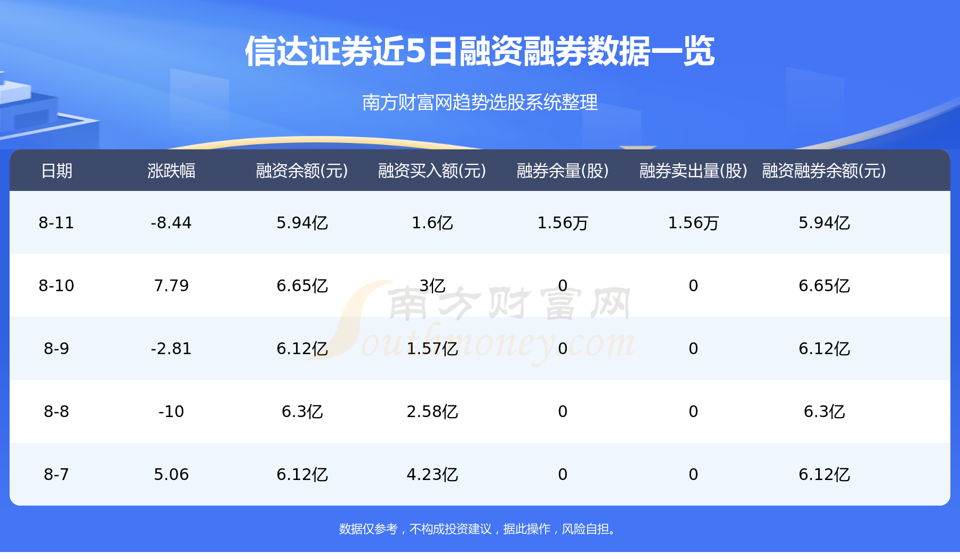Pick the 3亿 融资买入额 cell
Viewport: 960px width, 560px height.
click(x=432, y=285)
